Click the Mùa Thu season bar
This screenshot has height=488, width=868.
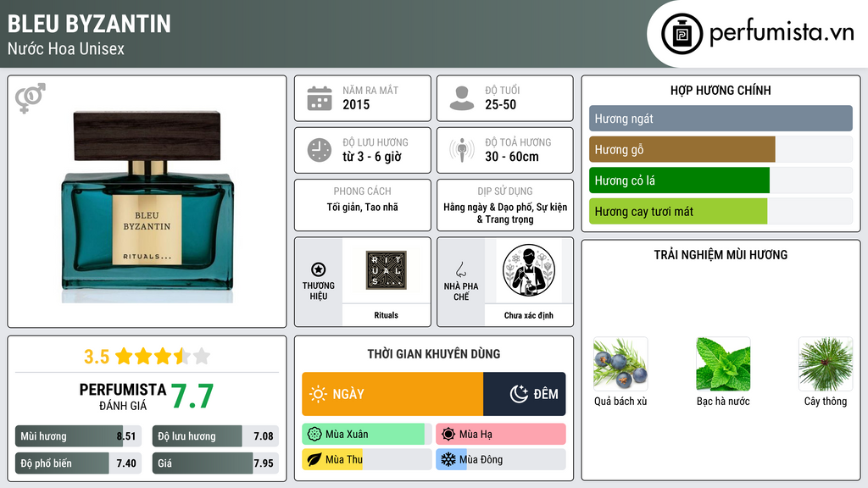pyautogui.click(x=367, y=459)
